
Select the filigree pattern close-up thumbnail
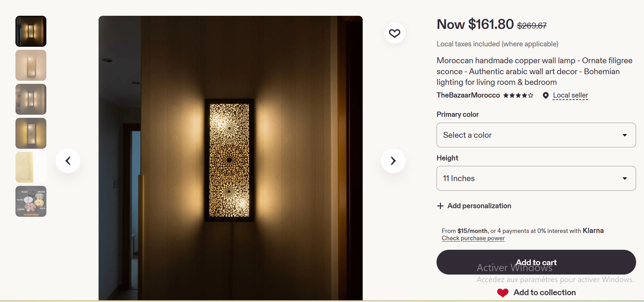point(31,167)
